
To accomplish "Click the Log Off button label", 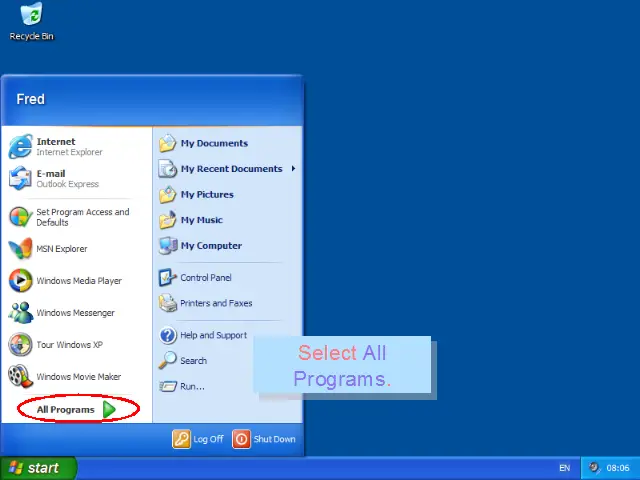I will 208,439.
